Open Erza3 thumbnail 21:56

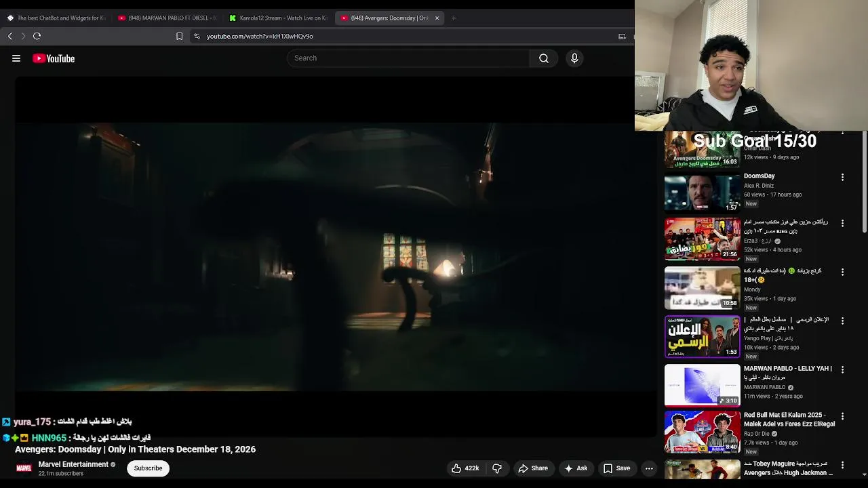click(x=702, y=239)
